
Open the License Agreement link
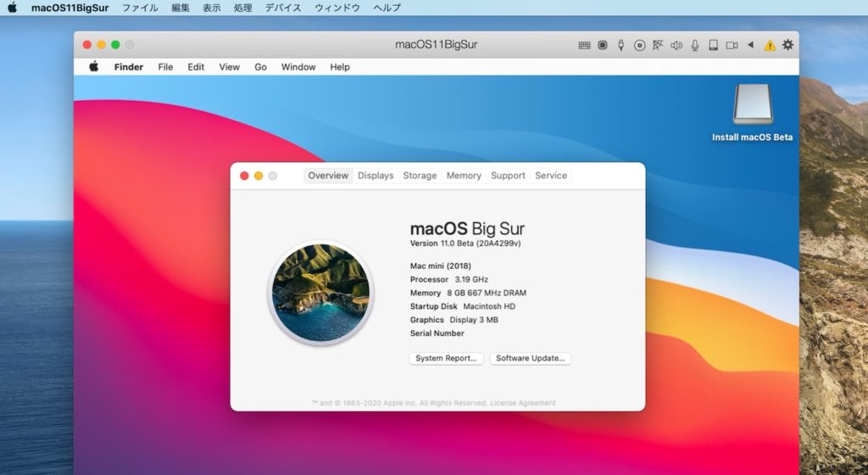pyautogui.click(x=523, y=403)
